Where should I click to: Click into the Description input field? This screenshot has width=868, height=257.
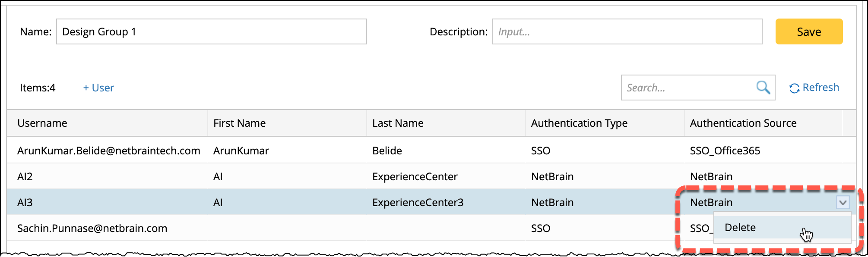click(x=627, y=31)
